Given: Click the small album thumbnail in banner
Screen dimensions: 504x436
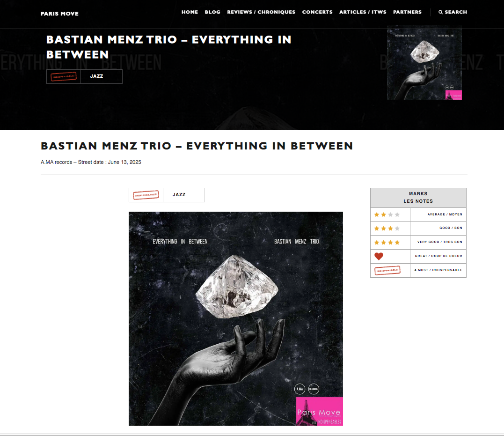Looking at the screenshot, I should 424,63.
